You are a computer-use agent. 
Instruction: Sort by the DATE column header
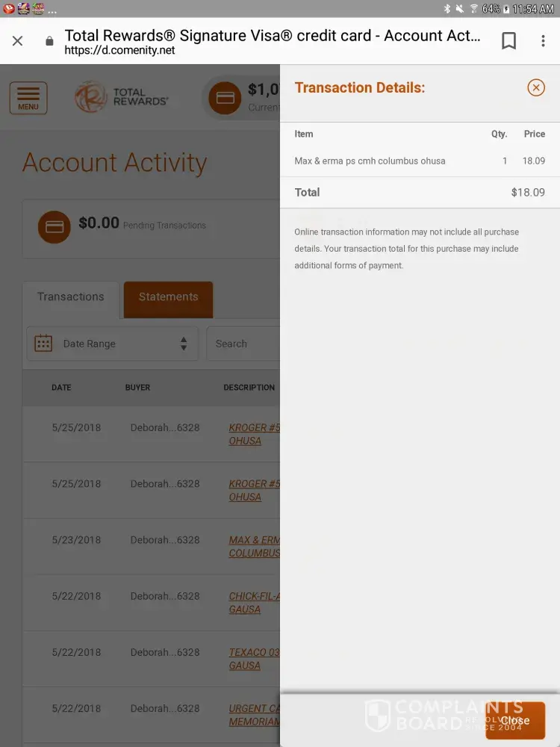click(61, 388)
